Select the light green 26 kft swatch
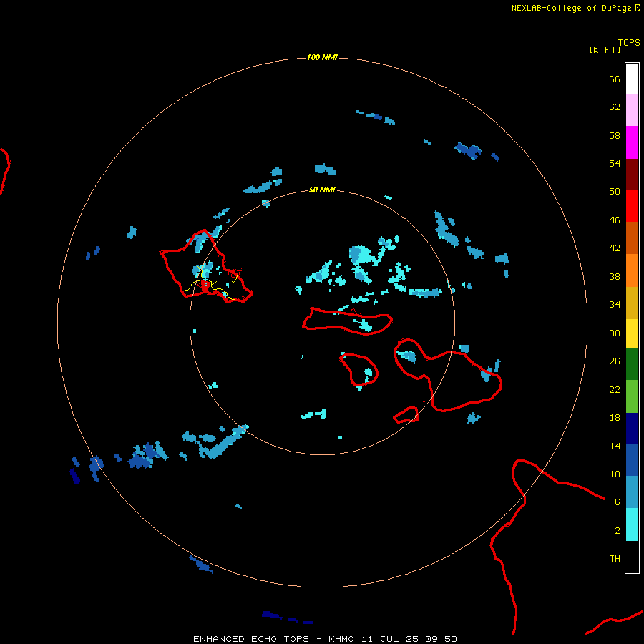The image size is (644, 644). pos(632,396)
